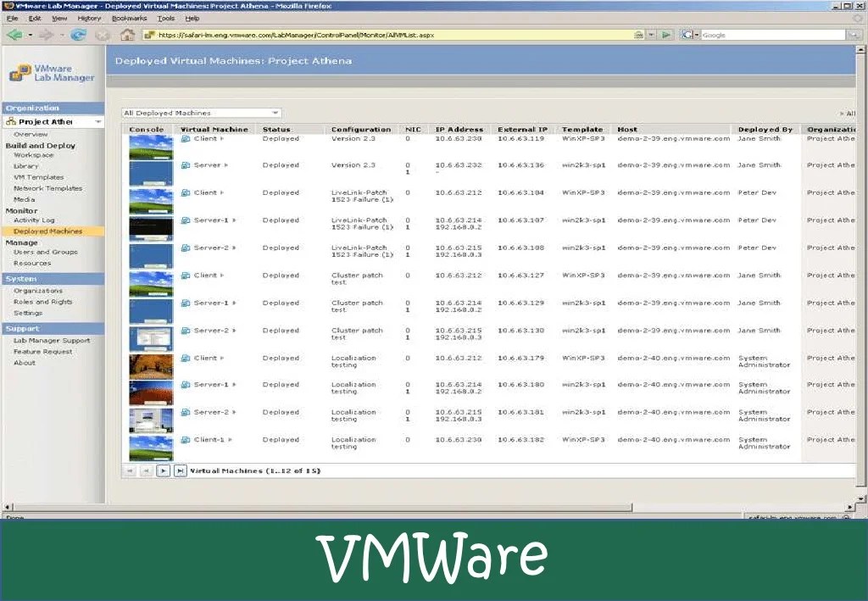The width and height of the screenshot is (868, 601).
Task: Open the Help menu
Action: pyautogui.click(x=192, y=19)
